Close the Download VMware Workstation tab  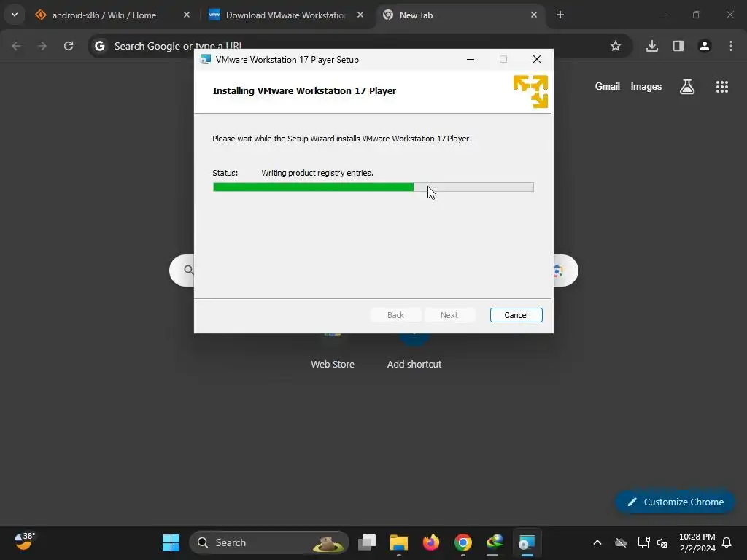pyautogui.click(x=360, y=15)
